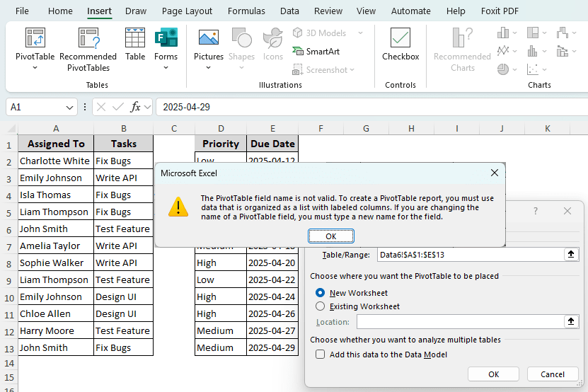Screen dimensions: 588x392
Task: Click the Forms icon
Action: click(x=166, y=39)
